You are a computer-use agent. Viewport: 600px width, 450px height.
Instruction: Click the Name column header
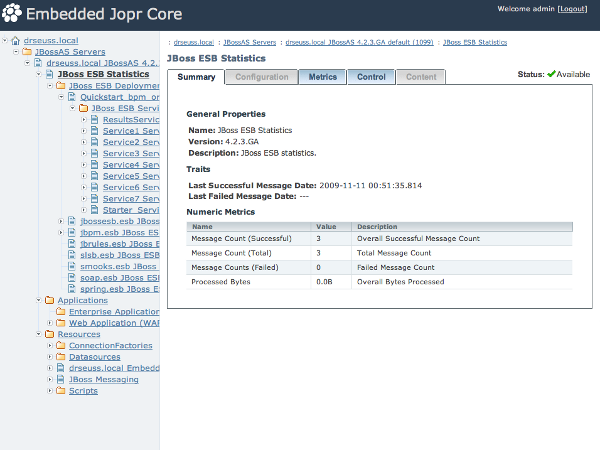tap(249, 227)
